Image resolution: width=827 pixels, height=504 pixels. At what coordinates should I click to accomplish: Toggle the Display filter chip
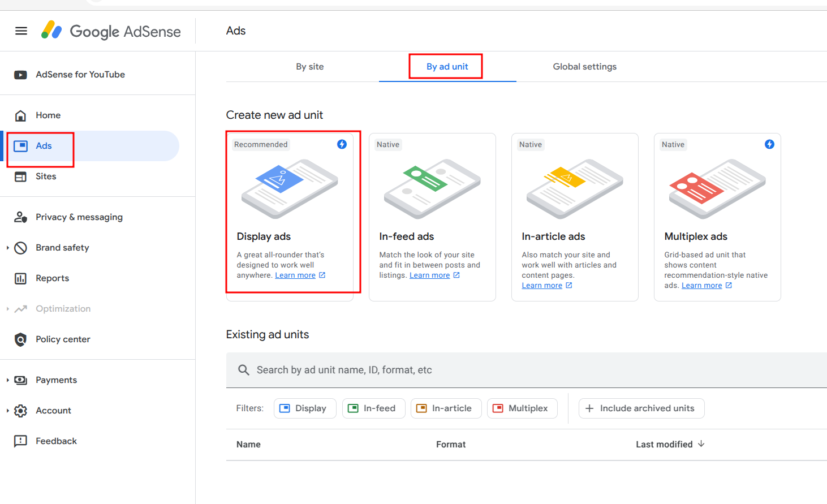coord(305,408)
